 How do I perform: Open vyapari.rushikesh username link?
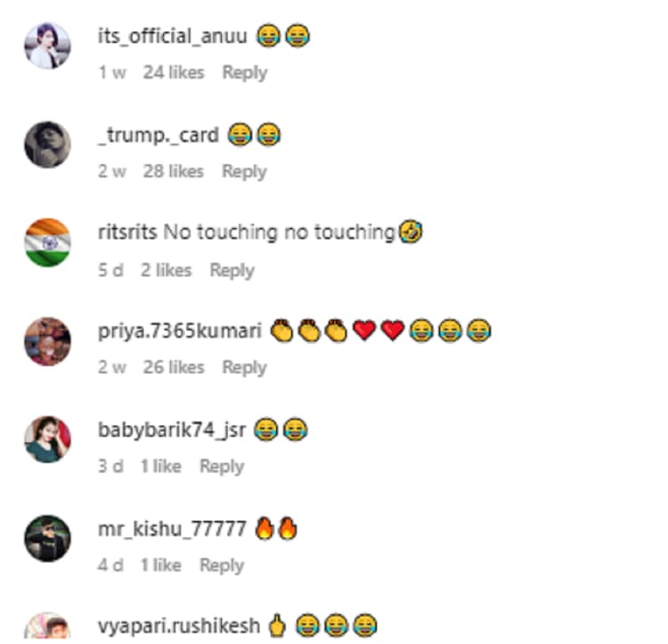[179, 626]
